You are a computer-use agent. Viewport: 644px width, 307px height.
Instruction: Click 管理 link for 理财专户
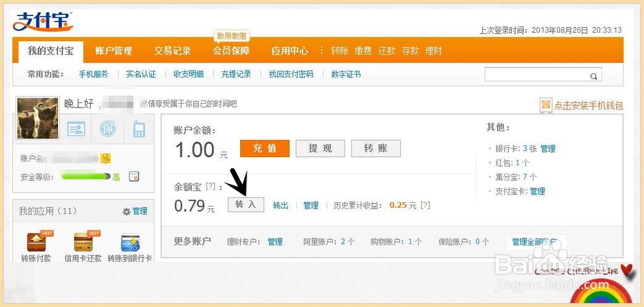coord(275,242)
